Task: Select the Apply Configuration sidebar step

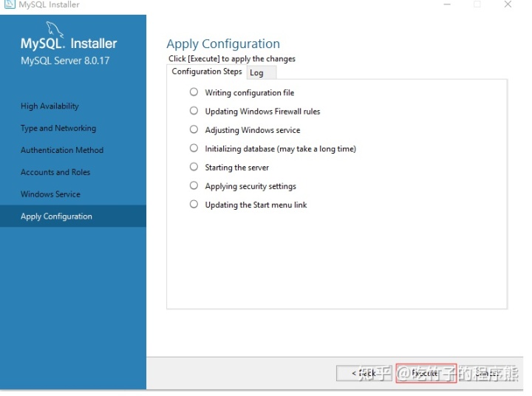Action: click(x=73, y=216)
